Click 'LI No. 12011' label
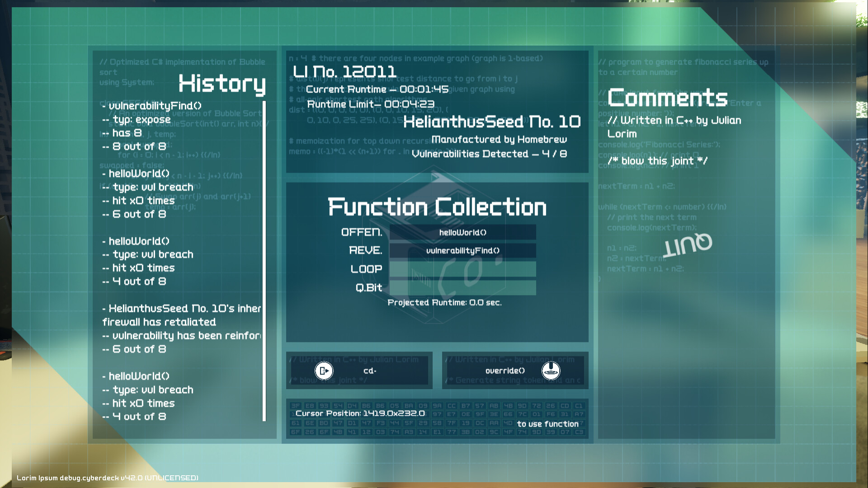 tap(344, 71)
